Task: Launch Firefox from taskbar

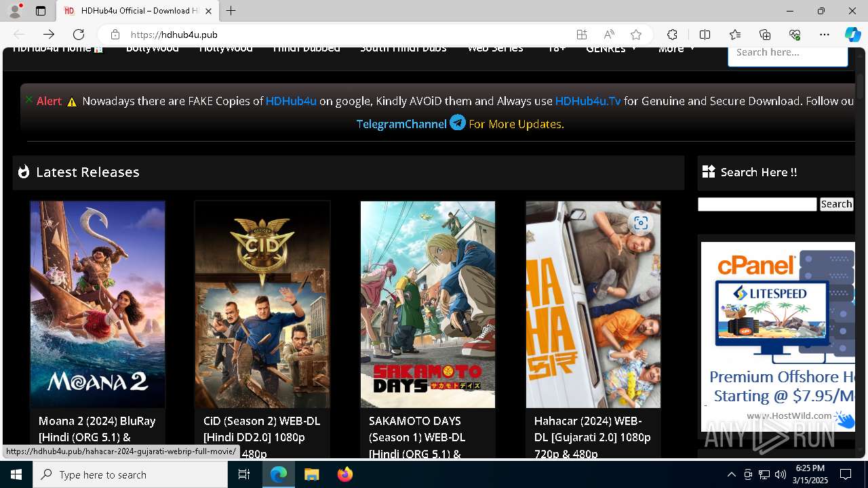Action: click(344, 474)
